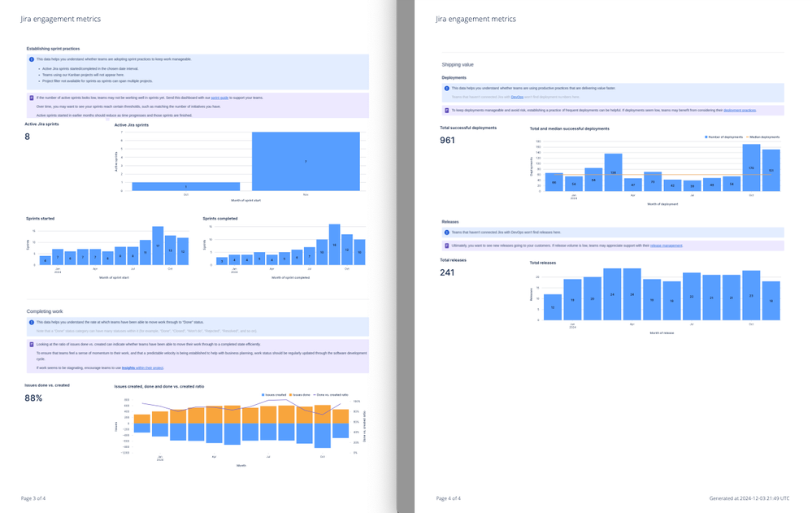Viewport: 812px width, 513px height.
Task: Click the Month of sprint completed axis label
Action: point(290,278)
